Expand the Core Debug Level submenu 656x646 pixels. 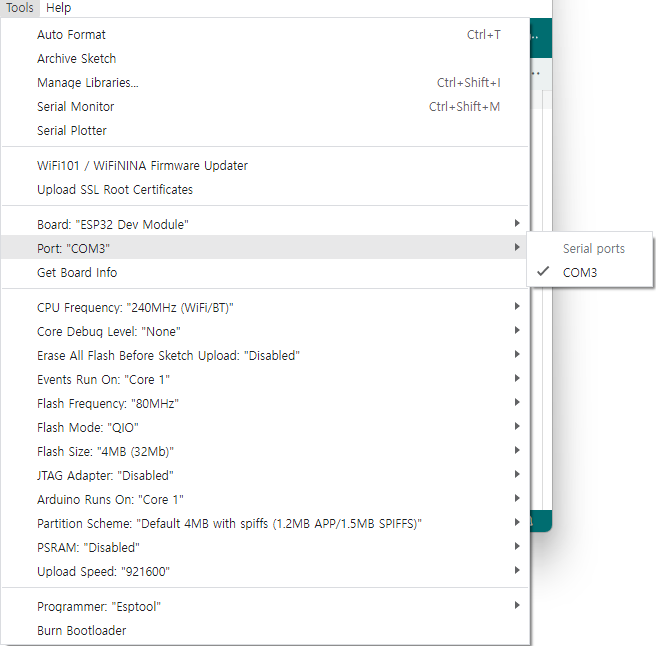pyautogui.click(x=265, y=332)
